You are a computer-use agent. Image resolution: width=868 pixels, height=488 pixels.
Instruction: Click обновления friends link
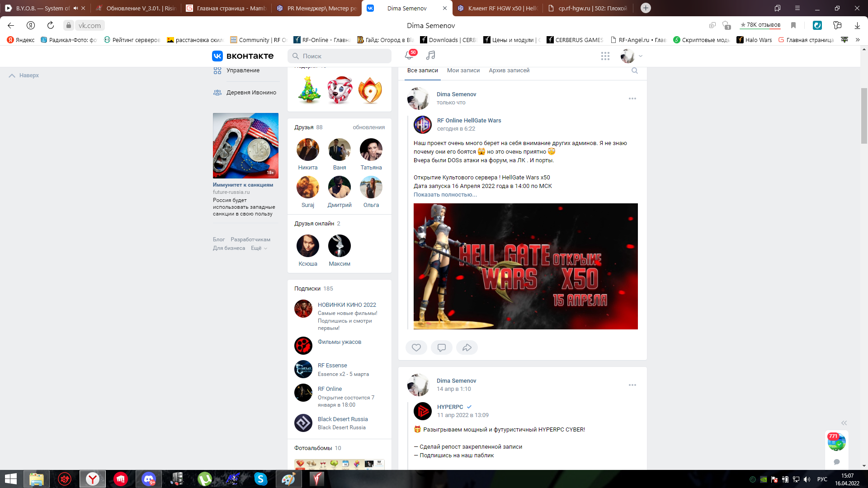(369, 127)
